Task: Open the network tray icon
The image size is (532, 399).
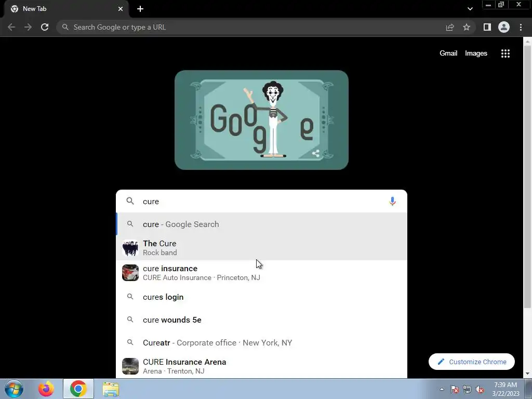Action: pyautogui.click(x=467, y=389)
